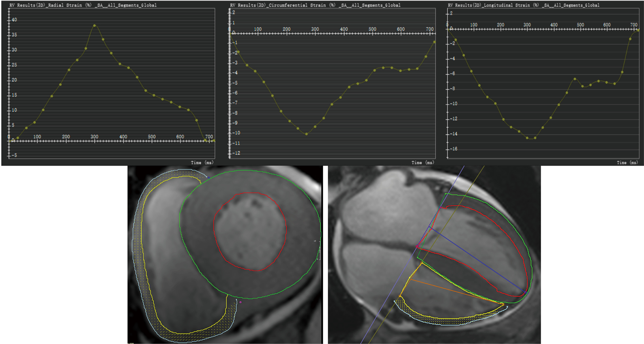Click the Radial Strain chart title
Screen dimensions: 644x344
click(83, 5)
